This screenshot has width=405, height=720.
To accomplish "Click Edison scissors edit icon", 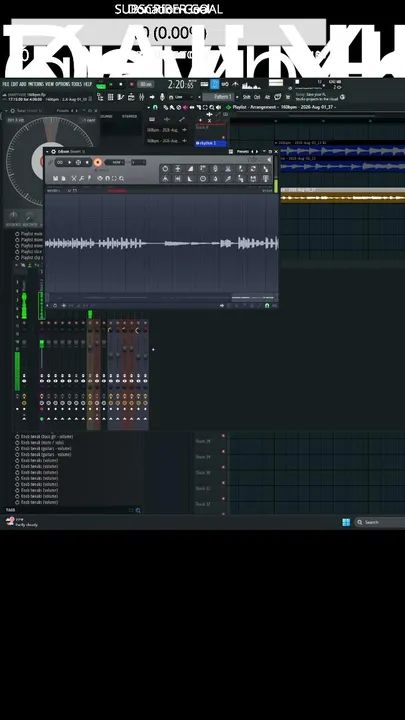I will pyautogui.click(x=73, y=178).
